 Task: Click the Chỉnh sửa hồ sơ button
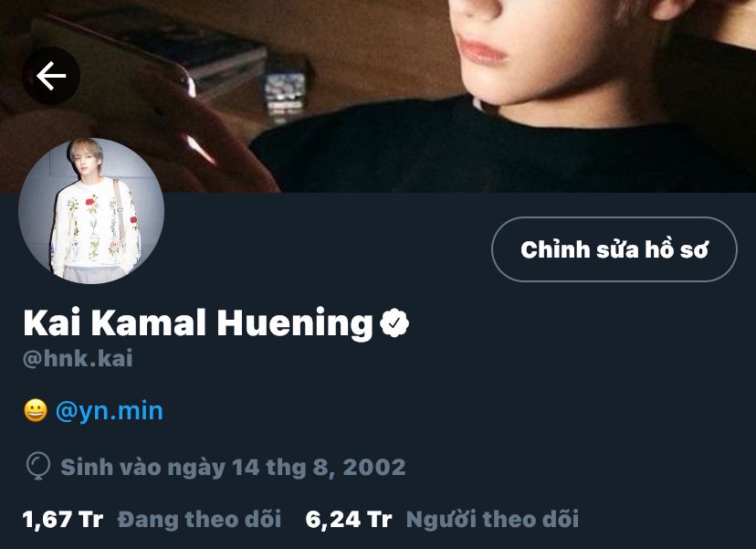(x=614, y=249)
